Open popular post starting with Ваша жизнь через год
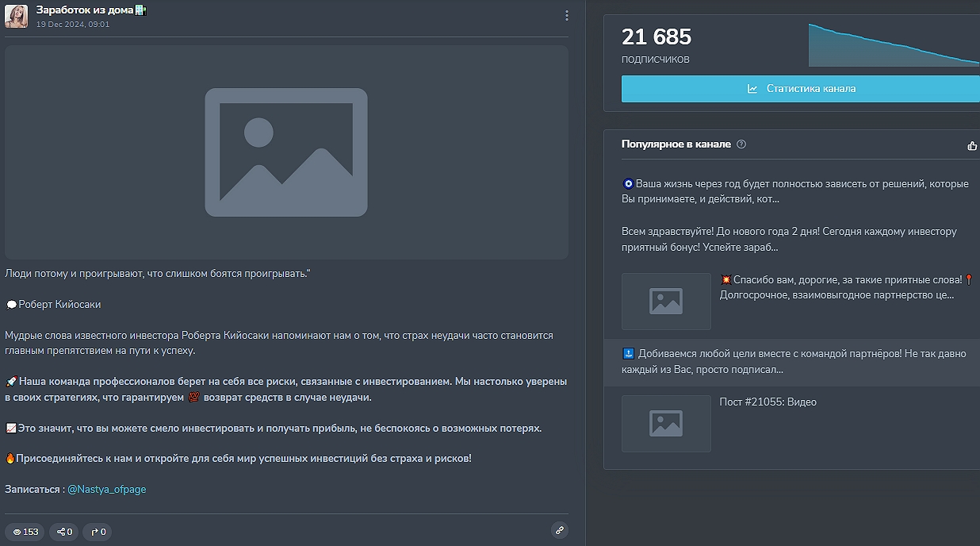Screen dimensions: 980x546 coord(794,191)
